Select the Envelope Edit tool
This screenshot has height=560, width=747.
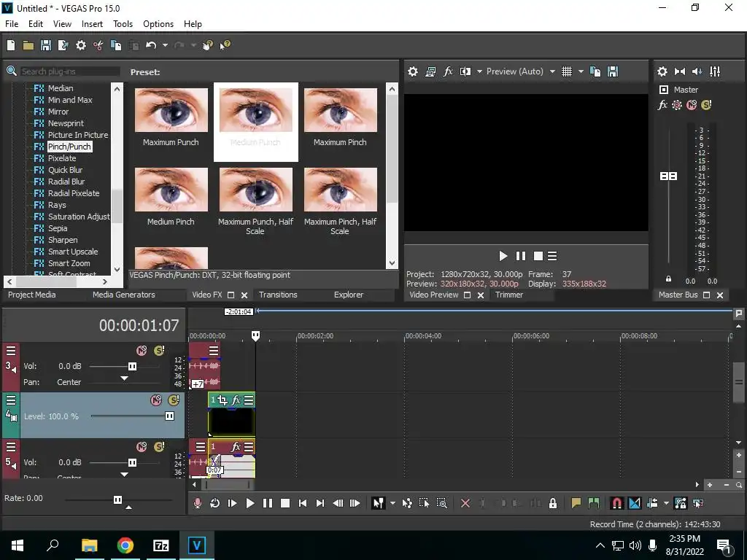pyautogui.click(x=407, y=503)
